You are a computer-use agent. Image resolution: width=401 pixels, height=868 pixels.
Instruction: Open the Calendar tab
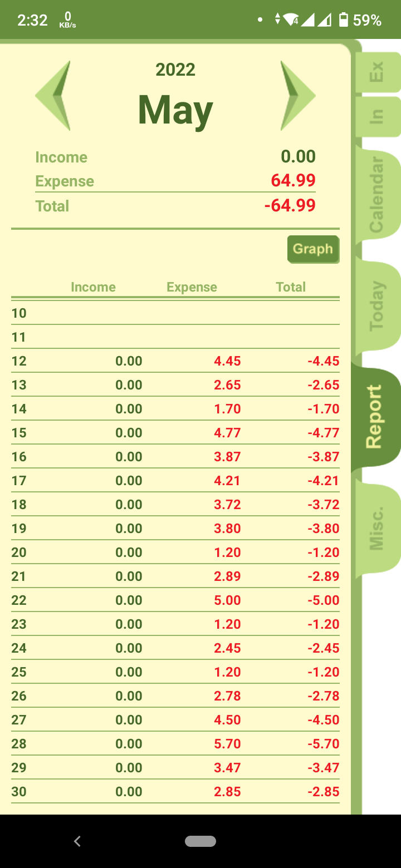click(x=377, y=195)
